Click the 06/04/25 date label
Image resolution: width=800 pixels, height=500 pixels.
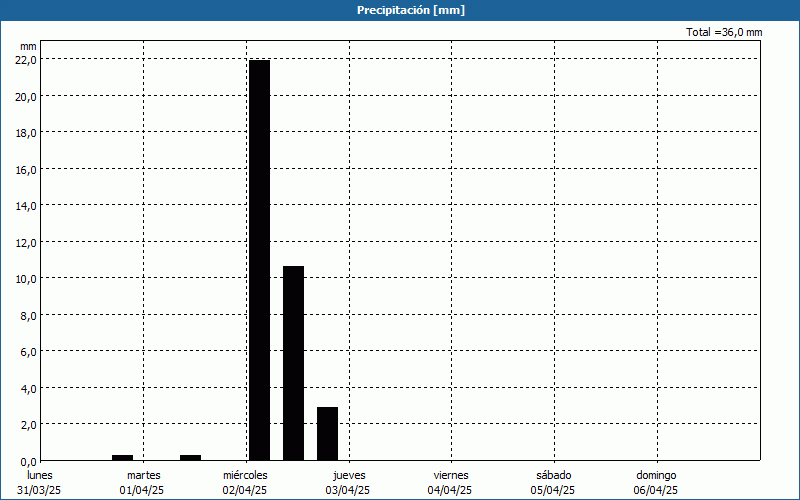tap(656, 491)
